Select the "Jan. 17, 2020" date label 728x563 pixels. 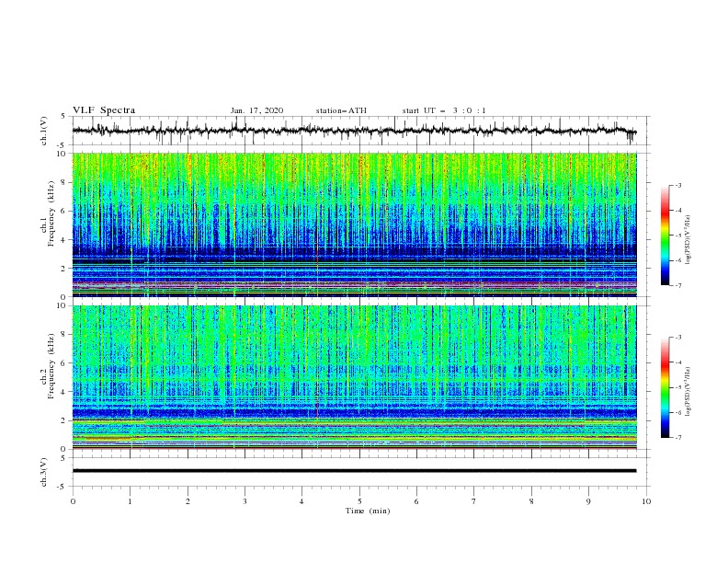click(256, 110)
